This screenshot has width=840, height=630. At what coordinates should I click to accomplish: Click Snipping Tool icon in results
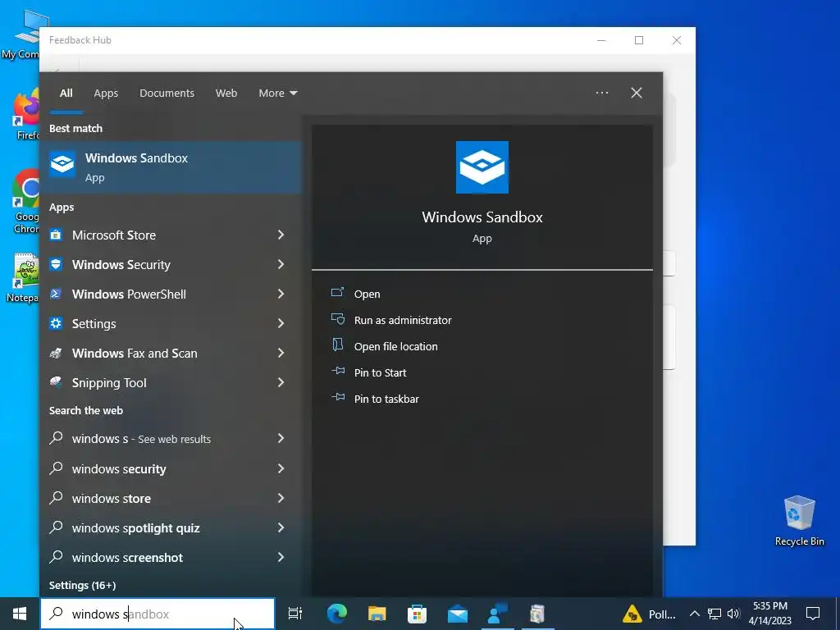[56, 382]
